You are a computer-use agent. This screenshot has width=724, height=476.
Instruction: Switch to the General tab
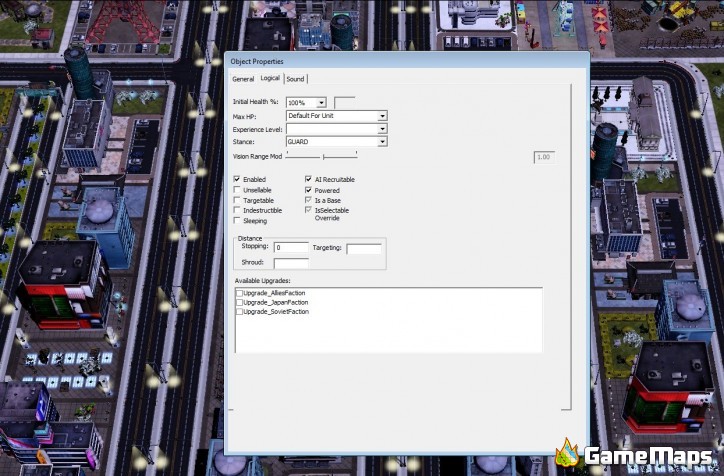pos(243,79)
